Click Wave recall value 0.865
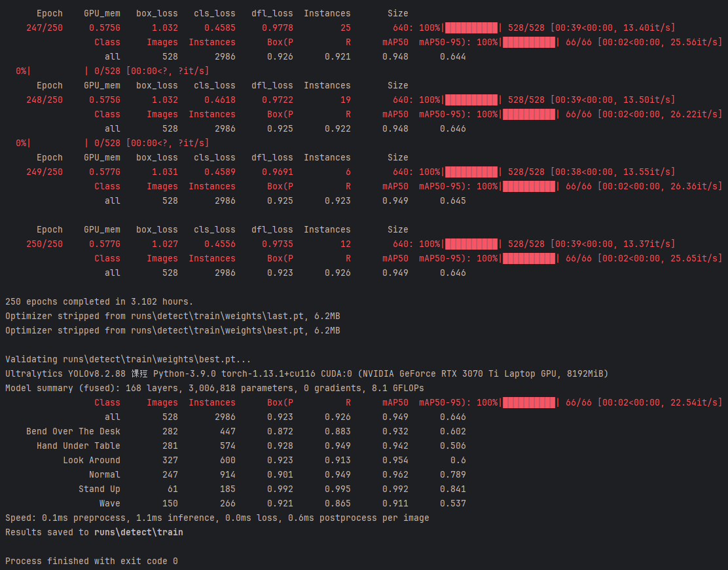The width and height of the screenshot is (728, 570). [338, 503]
